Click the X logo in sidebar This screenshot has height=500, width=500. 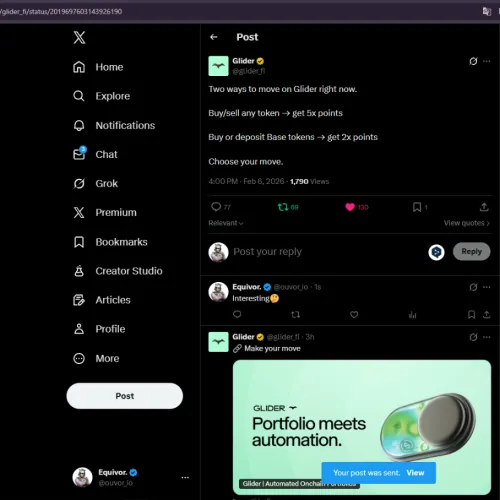79,37
